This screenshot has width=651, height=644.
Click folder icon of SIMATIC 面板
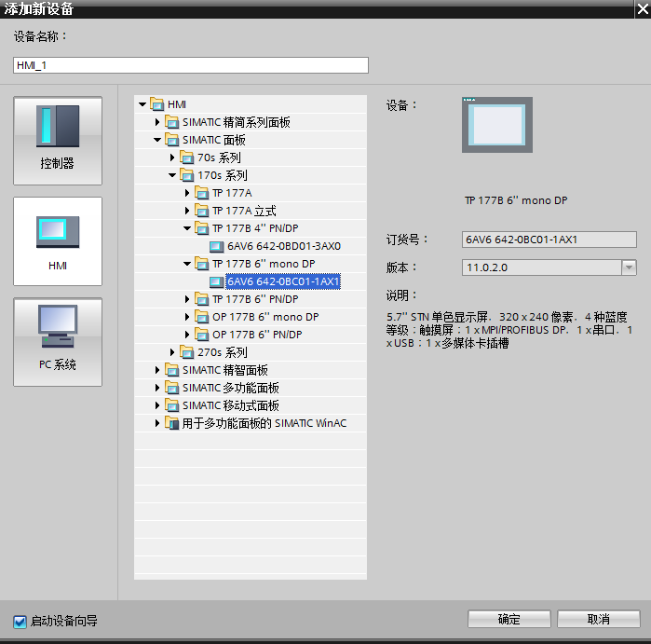tap(172, 140)
